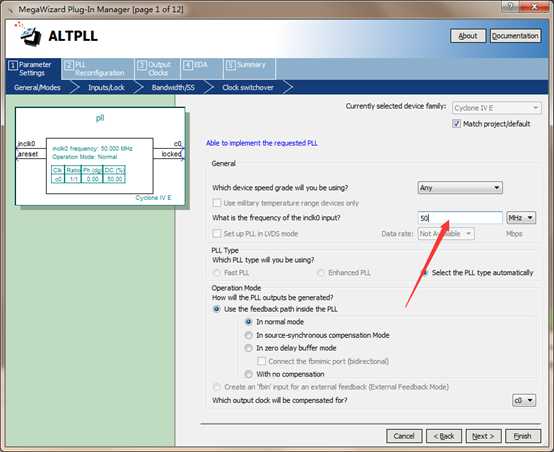
Task: Go to Bandwidth/SS sub-page
Action: [173, 88]
